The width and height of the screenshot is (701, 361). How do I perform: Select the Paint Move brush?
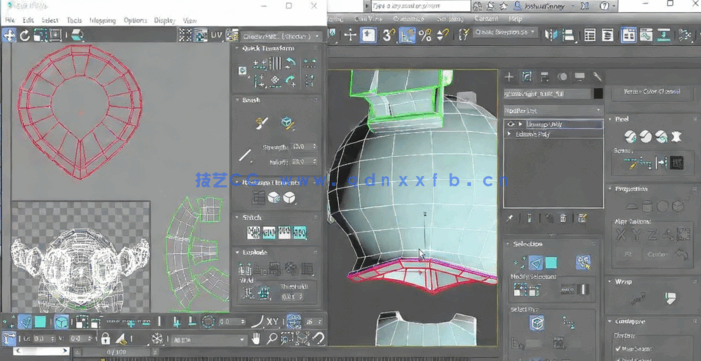click(x=262, y=123)
